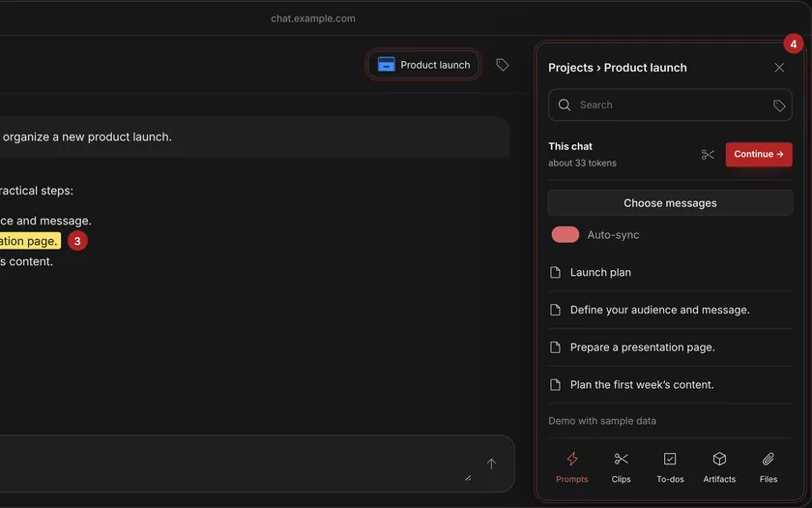The width and height of the screenshot is (812, 508).
Task: Click the tag filter icon in search box
Action: pos(779,105)
